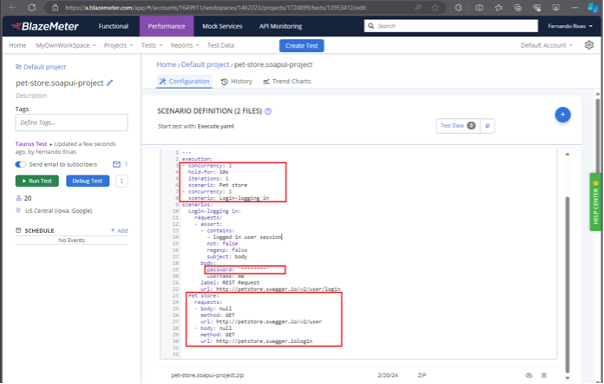Add a schedule with Add link
This screenshot has height=384, width=604.
pyautogui.click(x=120, y=230)
